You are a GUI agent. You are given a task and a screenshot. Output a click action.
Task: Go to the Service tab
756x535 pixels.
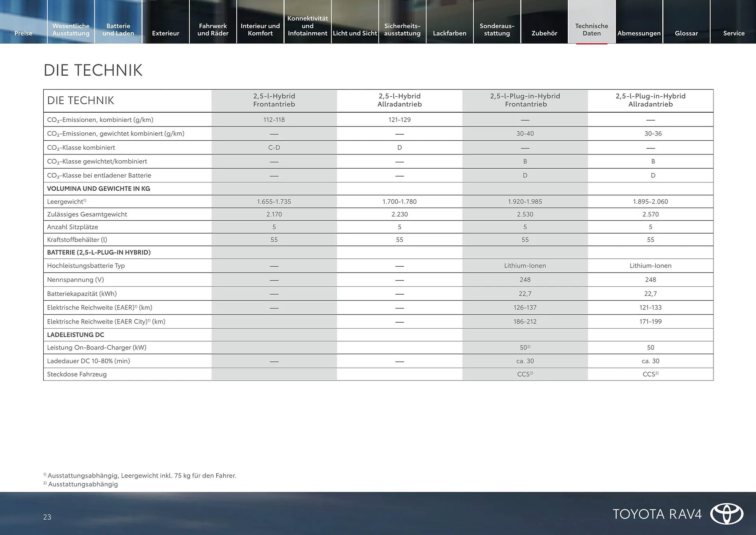point(734,33)
